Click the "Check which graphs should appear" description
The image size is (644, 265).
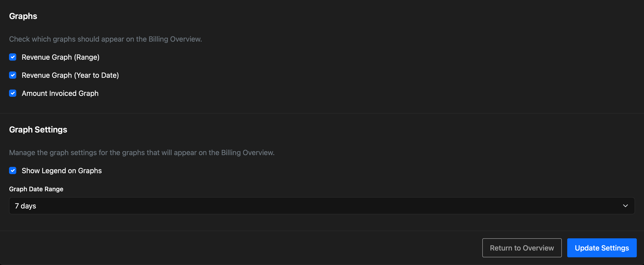105,39
